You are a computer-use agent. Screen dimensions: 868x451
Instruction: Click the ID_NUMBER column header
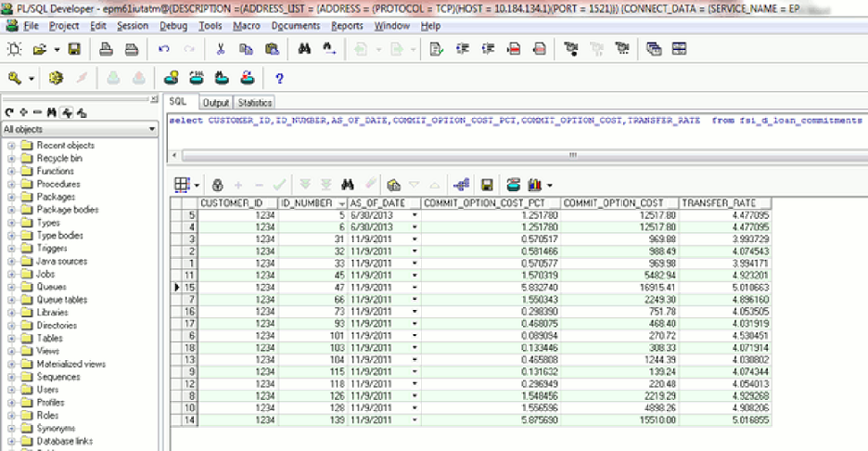(313, 203)
